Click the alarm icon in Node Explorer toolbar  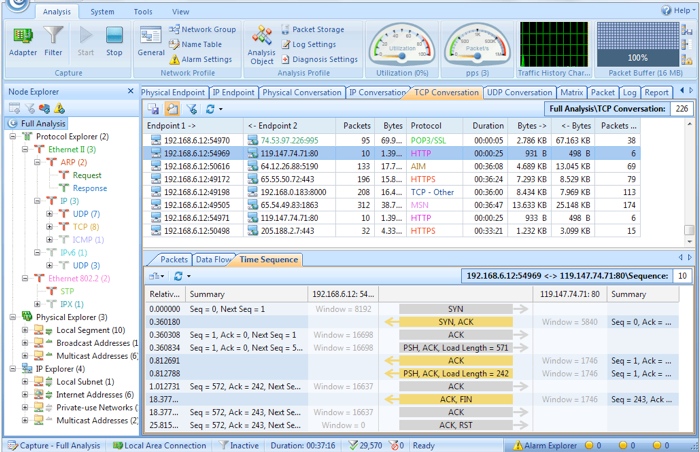(x=59, y=108)
